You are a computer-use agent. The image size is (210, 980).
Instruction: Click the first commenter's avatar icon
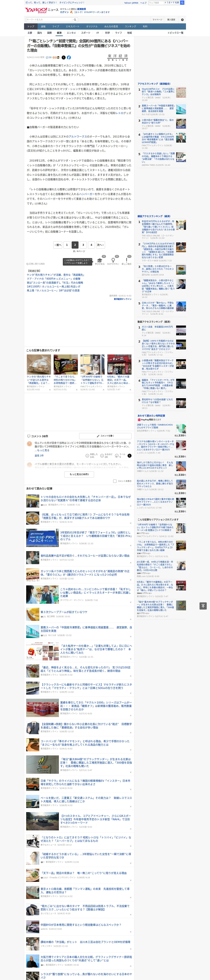[x=29, y=444]
